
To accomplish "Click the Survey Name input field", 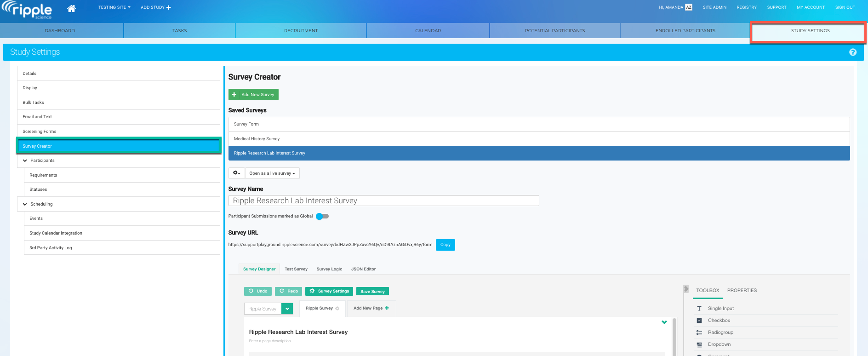I will click(x=383, y=201).
